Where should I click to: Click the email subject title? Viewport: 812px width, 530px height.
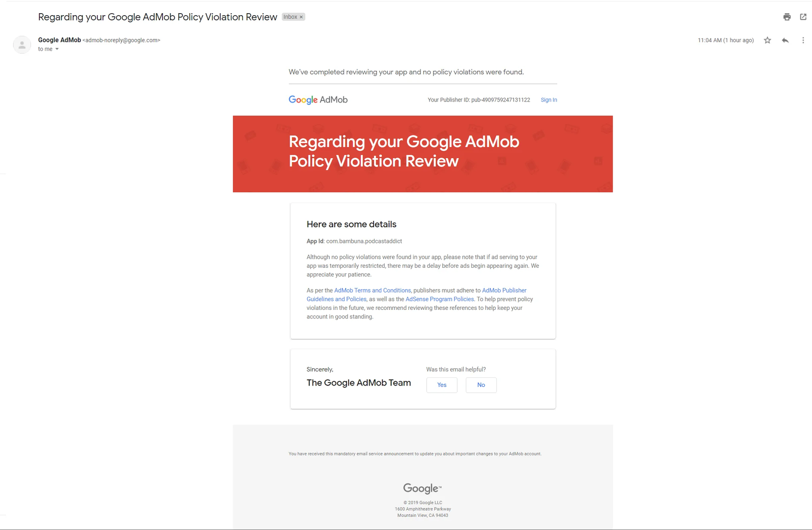point(157,17)
